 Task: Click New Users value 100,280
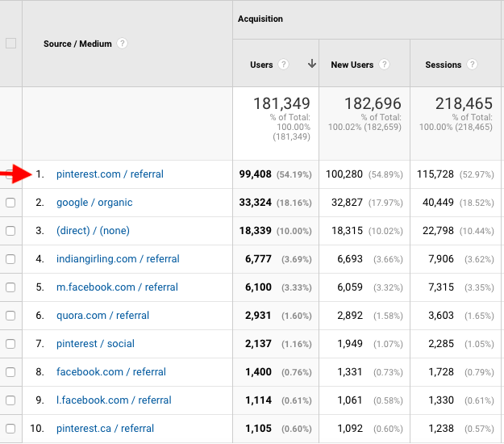click(344, 174)
